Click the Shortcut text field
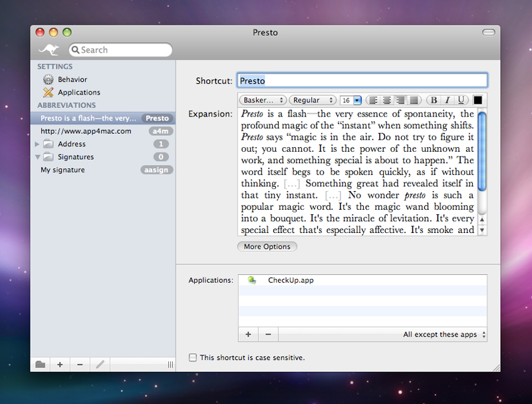This screenshot has width=532, height=404. (362, 81)
